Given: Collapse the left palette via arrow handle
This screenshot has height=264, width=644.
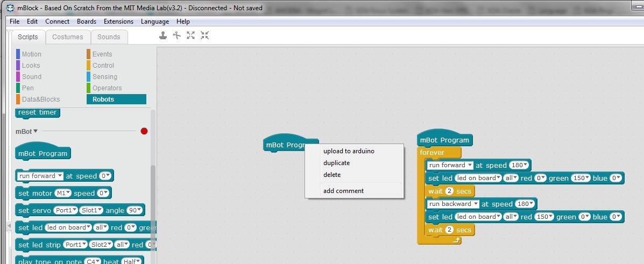Looking at the screenshot, I should (9, 226).
